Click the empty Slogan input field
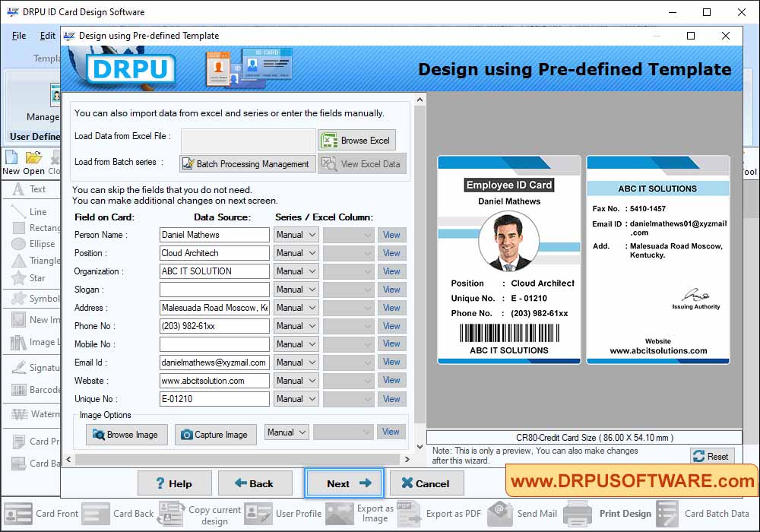The height and width of the screenshot is (532, 760). pos(214,290)
